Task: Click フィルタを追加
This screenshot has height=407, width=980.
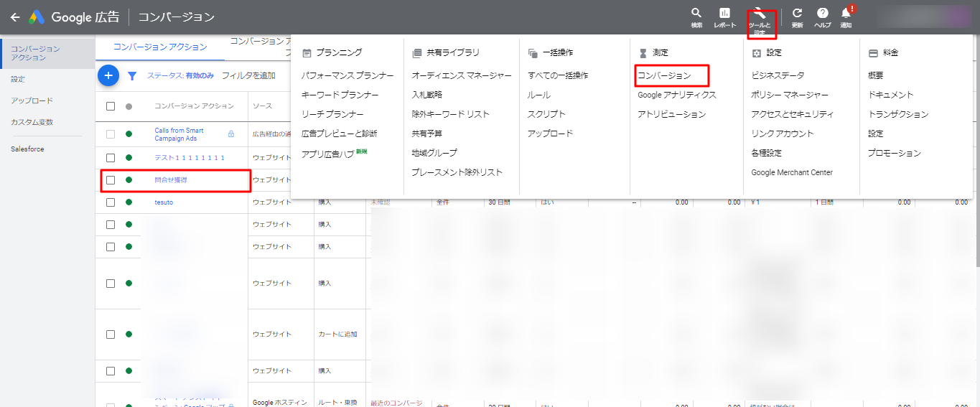Action: click(x=248, y=75)
